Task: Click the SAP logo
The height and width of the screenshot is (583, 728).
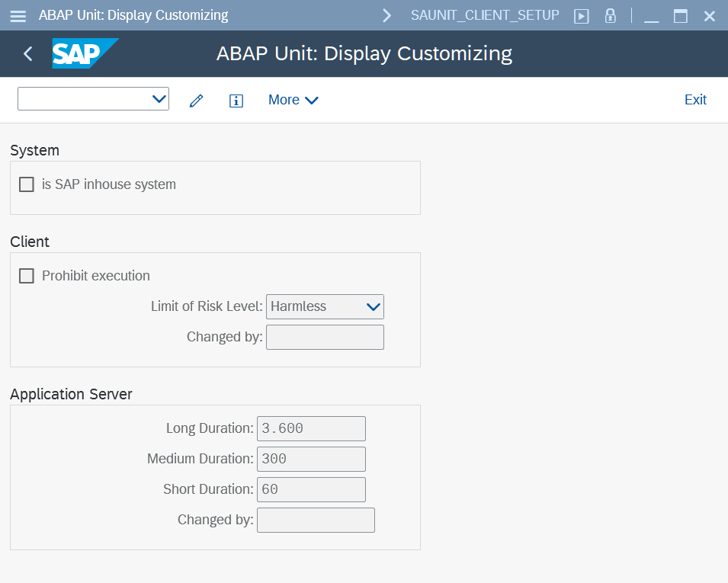Action: (85, 53)
